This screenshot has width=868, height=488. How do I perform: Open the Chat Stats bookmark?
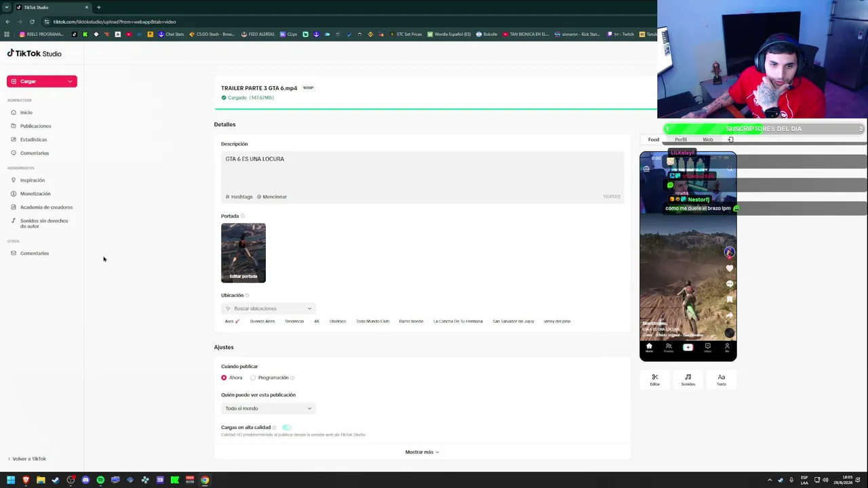(x=171, y=35)
